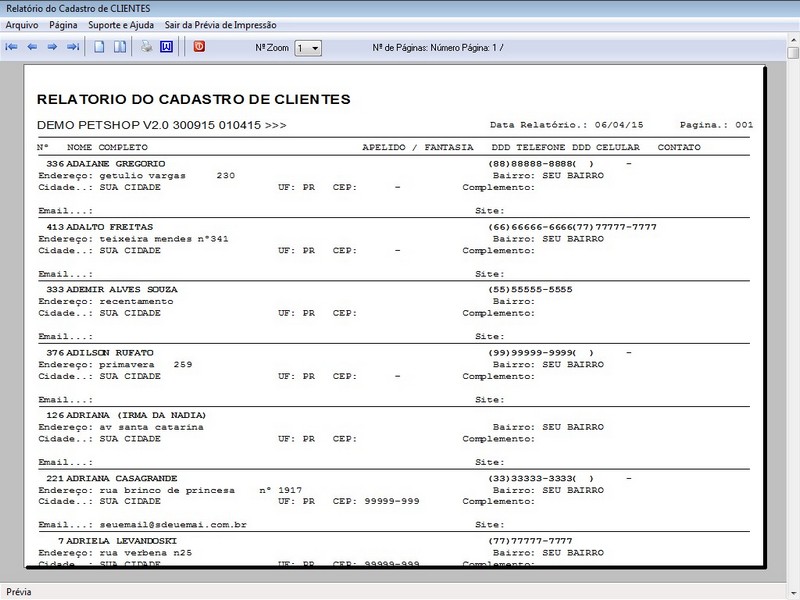Click client name ADEMIR ALVES SOUZA

[122, 289]
